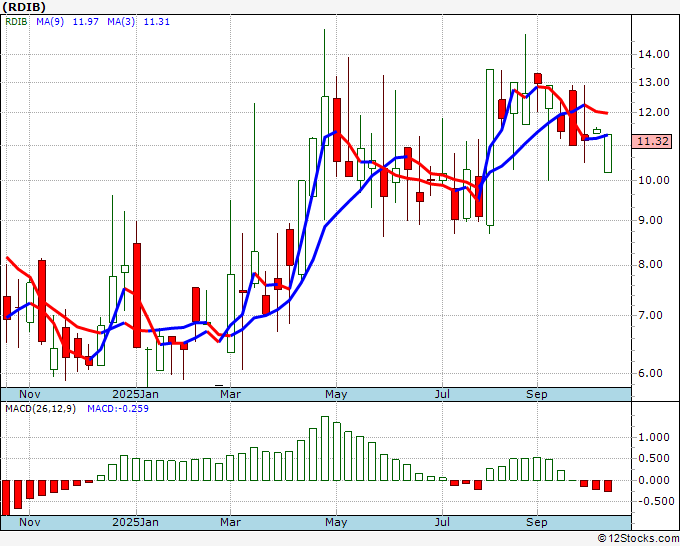
Task: Click the 11.32 current price tag
Action: (651, 142)
